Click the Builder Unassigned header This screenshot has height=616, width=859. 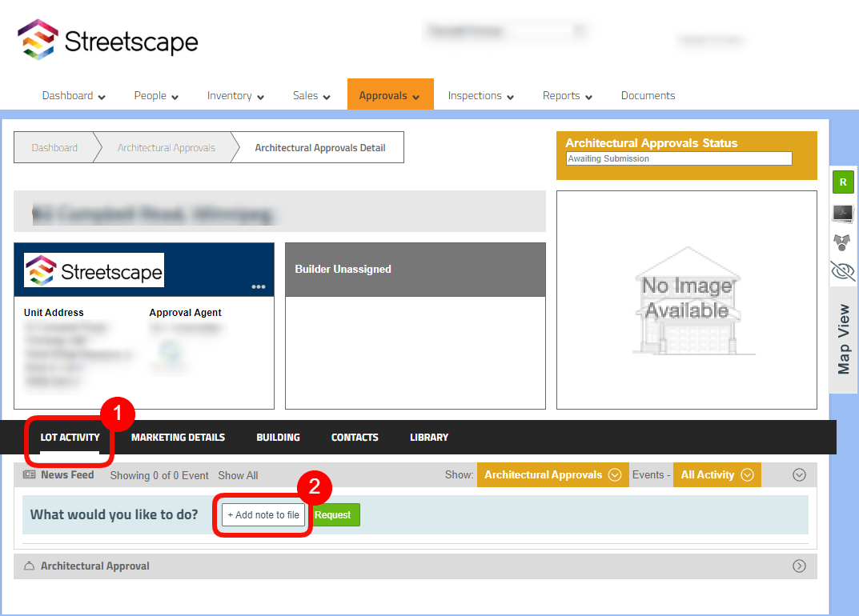pos(415,270)
